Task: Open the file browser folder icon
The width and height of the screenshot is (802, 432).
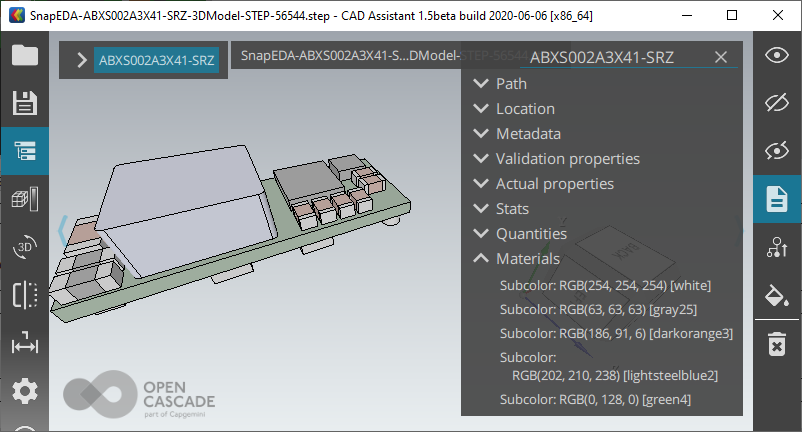Action: (x=24, y=55)
